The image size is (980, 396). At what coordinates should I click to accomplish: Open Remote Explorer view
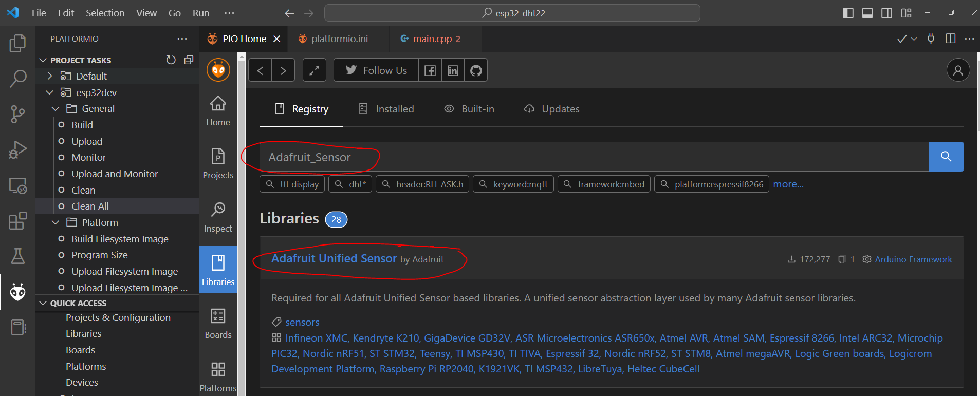click(x=17, y=185)
